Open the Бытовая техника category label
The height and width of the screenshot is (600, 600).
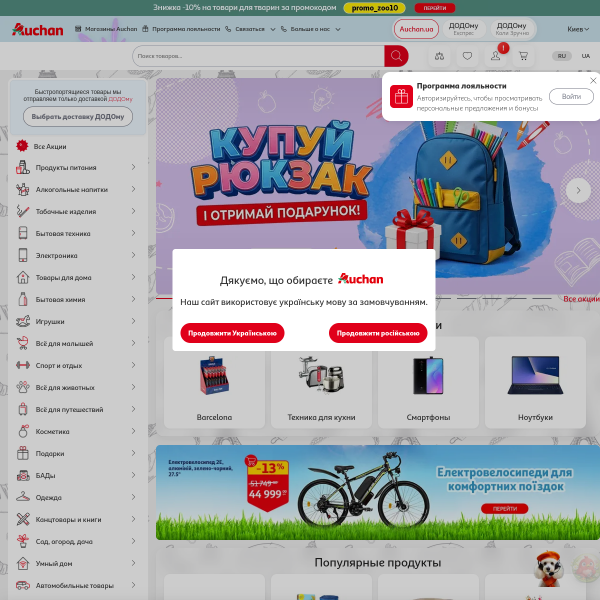pos(63,233)
